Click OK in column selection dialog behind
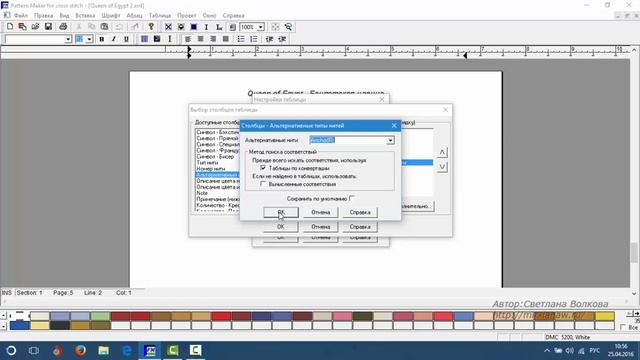The image size is (640, 360). [281, 227]
